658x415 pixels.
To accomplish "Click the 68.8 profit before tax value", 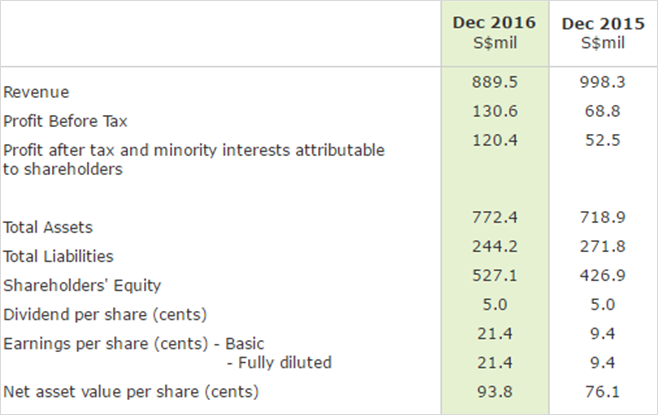I will tap(602, 113).
